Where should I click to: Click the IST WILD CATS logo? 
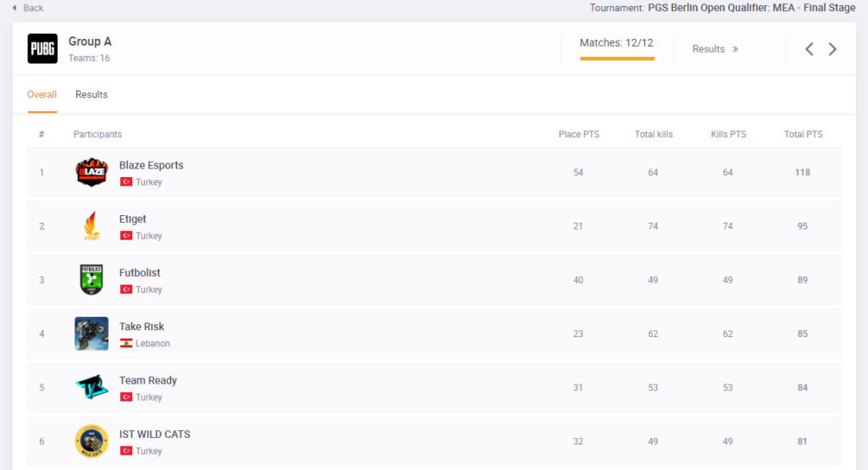[92, 441]
